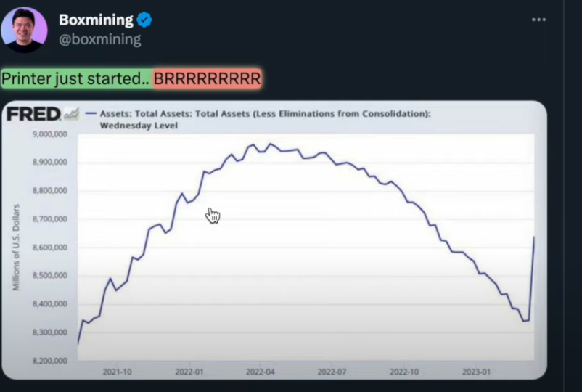Click the 8,200,000 y-axis label
This screenshot has width=582, height=392.
(x=49, y=361)
